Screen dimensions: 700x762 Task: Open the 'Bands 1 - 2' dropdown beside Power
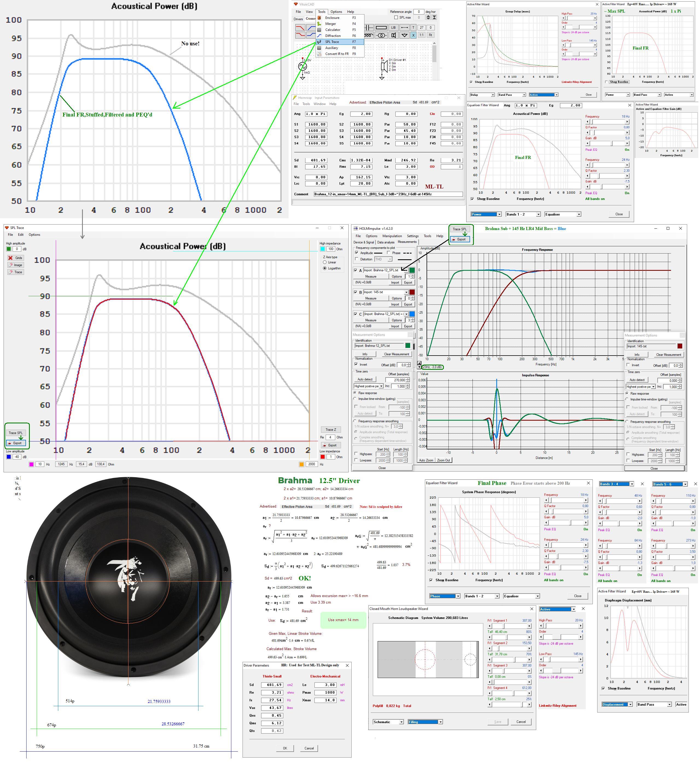pyautogui.click(x=523, y=214)
